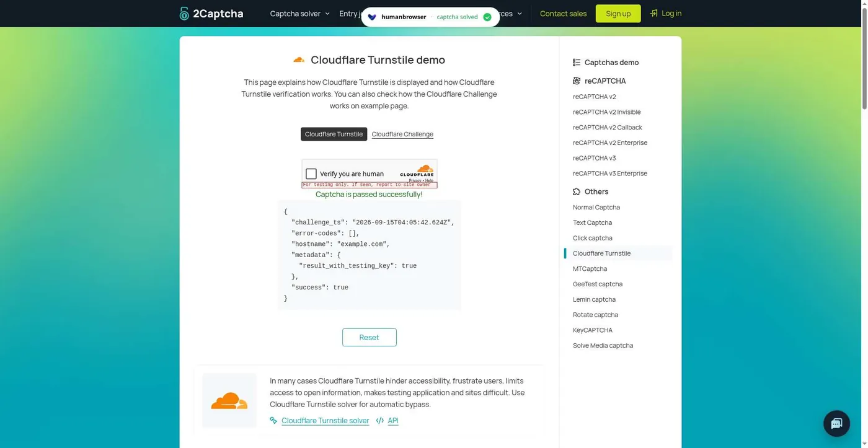This screenshot has width=868, height=448.
Task: Click the Cloudflare Turnstile demo heading
Action: [378, 60]
